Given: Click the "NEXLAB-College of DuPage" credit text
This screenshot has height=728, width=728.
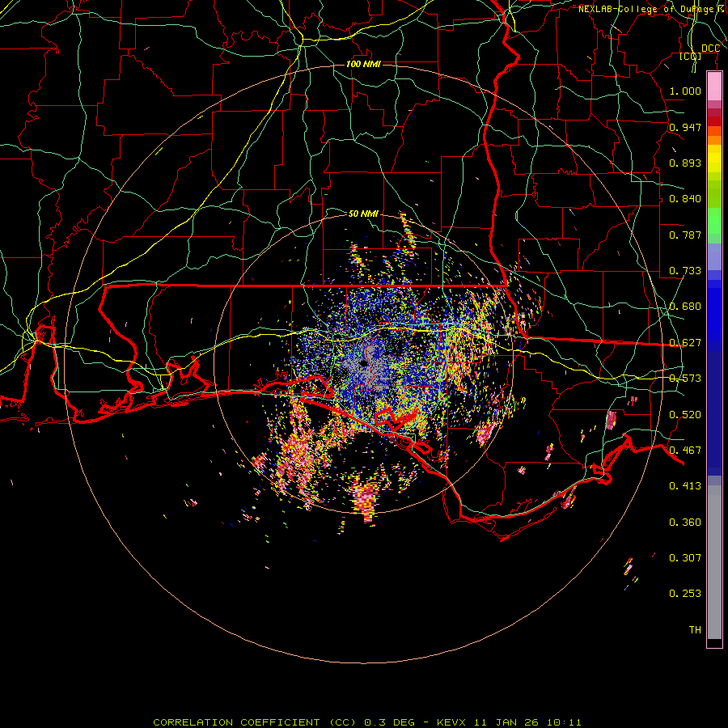Looking at the screenshot, I should 647,9.
